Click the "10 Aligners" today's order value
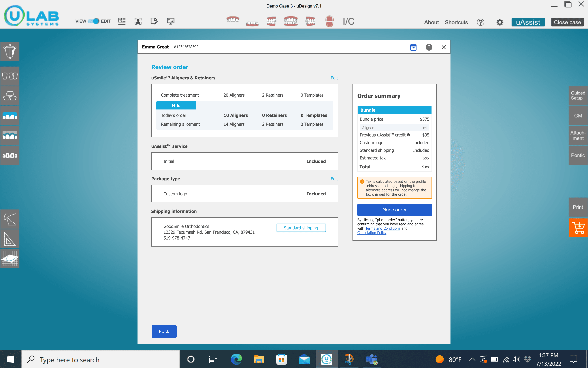The width and height of the screenshot is (588, 368). pyautogui.click(x=236, y=115)
